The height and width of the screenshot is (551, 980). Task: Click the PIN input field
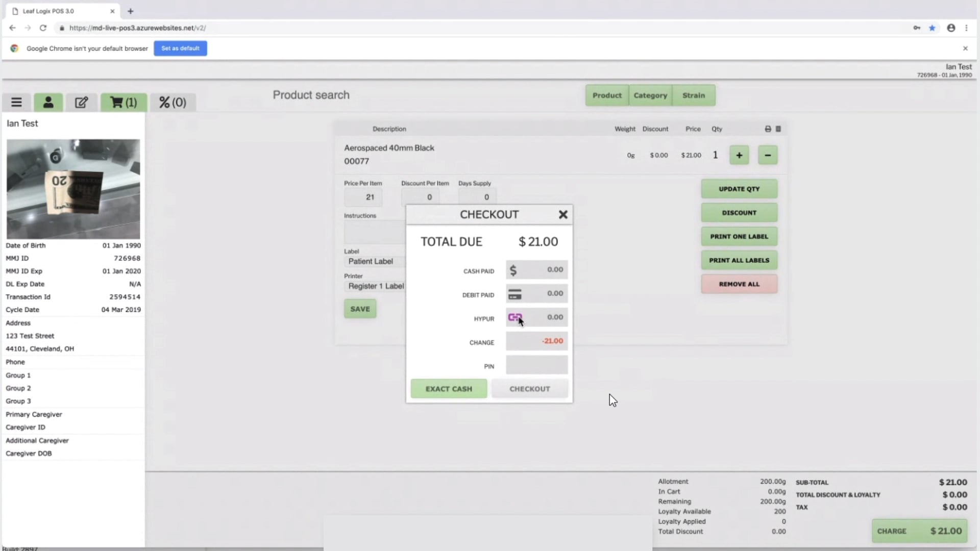point(536,365)
